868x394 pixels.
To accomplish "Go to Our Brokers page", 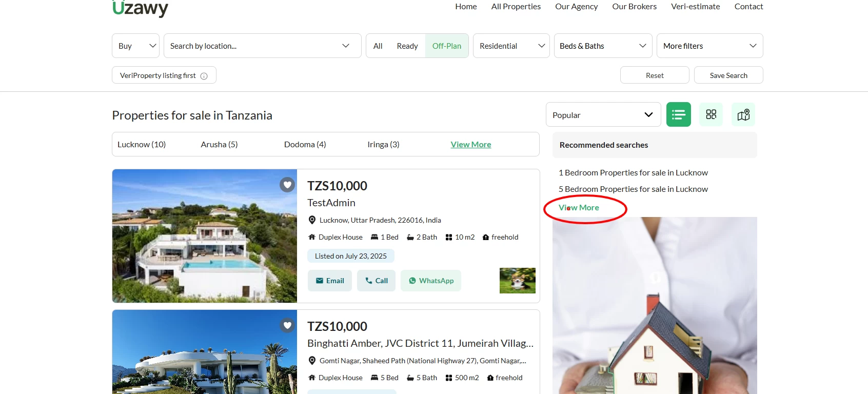I will point(634,7).
